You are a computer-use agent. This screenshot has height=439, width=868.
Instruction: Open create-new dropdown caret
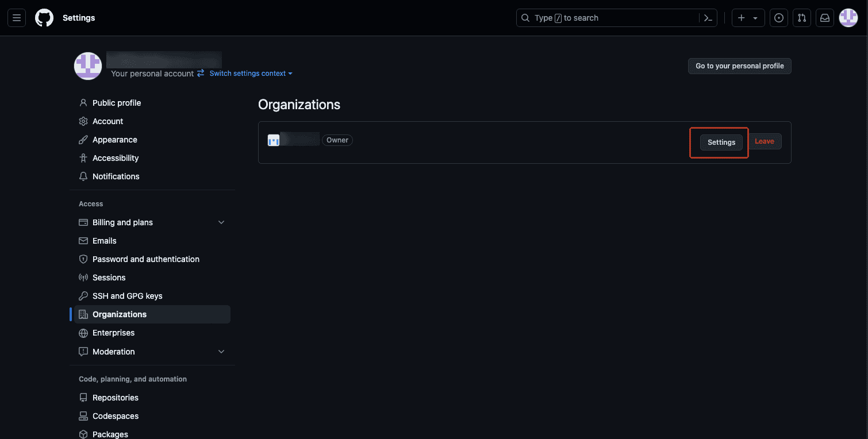755,18
